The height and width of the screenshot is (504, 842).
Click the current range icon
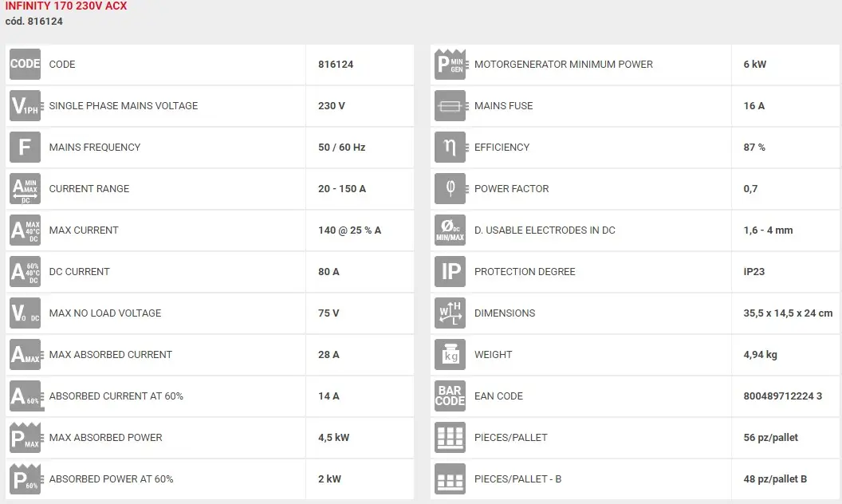25,188
